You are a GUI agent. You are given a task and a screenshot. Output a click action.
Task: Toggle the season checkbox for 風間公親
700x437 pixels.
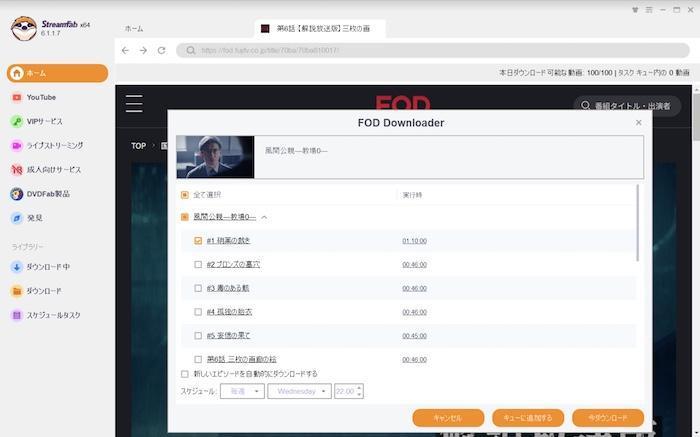184,217
